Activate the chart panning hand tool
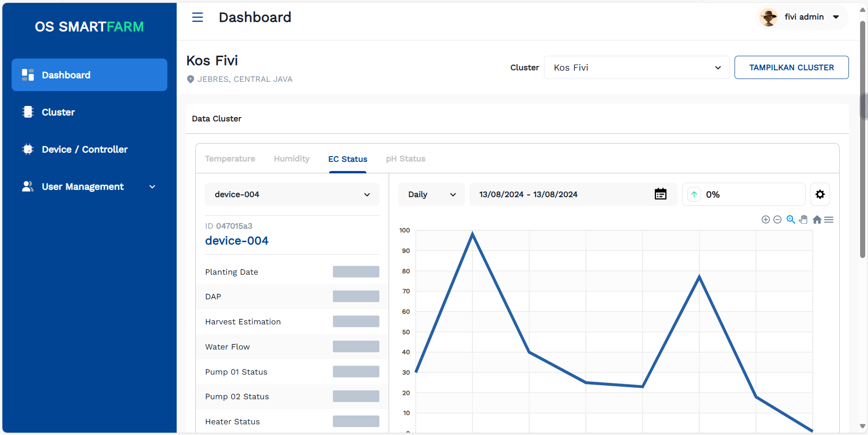This screenshot has height=435, width=868. [x=803, y=220]
